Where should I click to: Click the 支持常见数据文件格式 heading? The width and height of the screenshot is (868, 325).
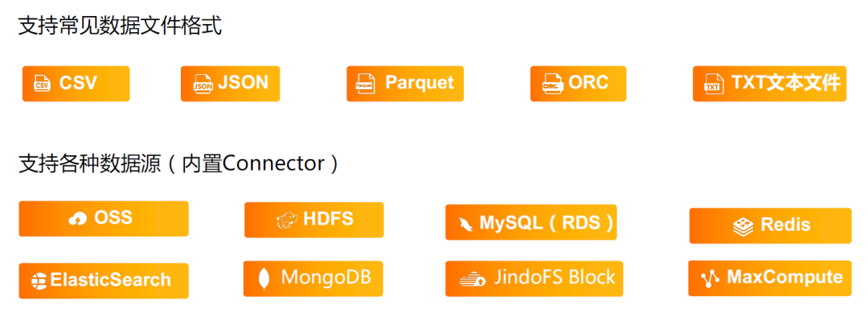click(x=120, y=26)
